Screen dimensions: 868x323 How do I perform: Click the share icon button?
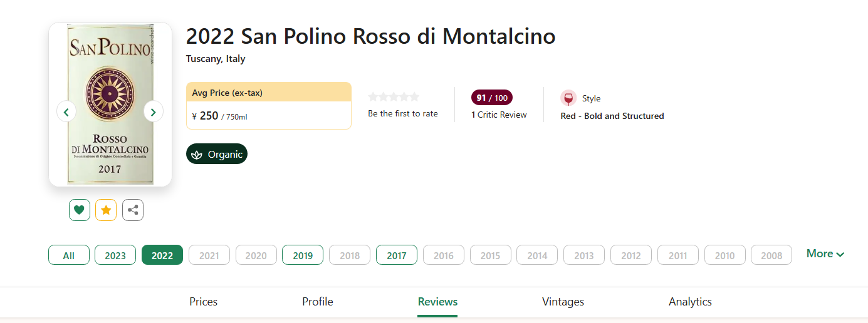(x=133, y=210)
